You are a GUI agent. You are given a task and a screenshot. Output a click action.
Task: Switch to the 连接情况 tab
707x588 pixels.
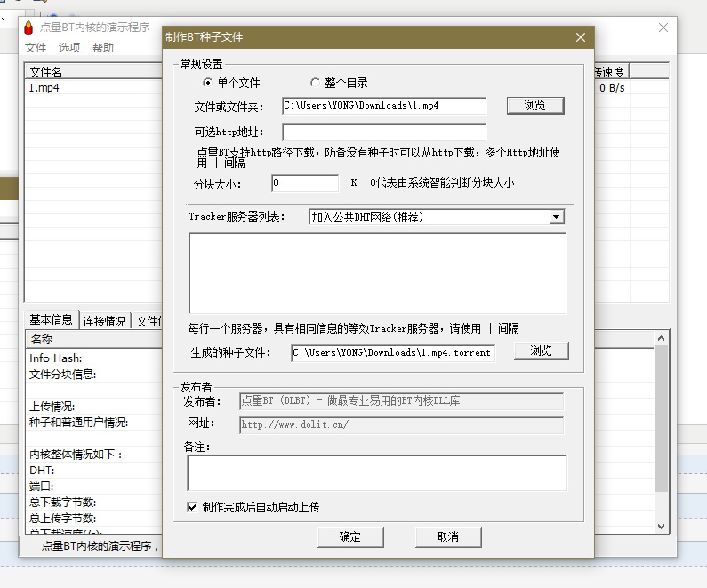[x=104, y=320]
